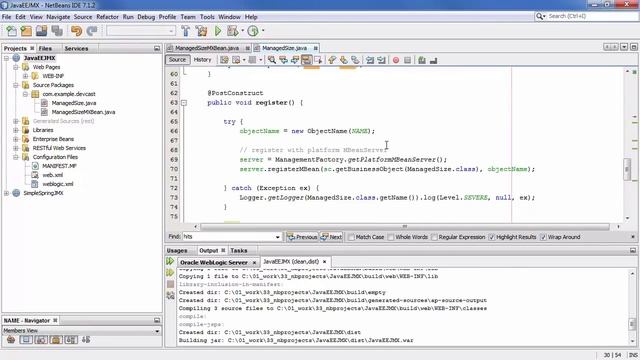This screenshot has width=640, height=360.
Task: Click the Build Project hammer icon
Action: pos(186,31)
